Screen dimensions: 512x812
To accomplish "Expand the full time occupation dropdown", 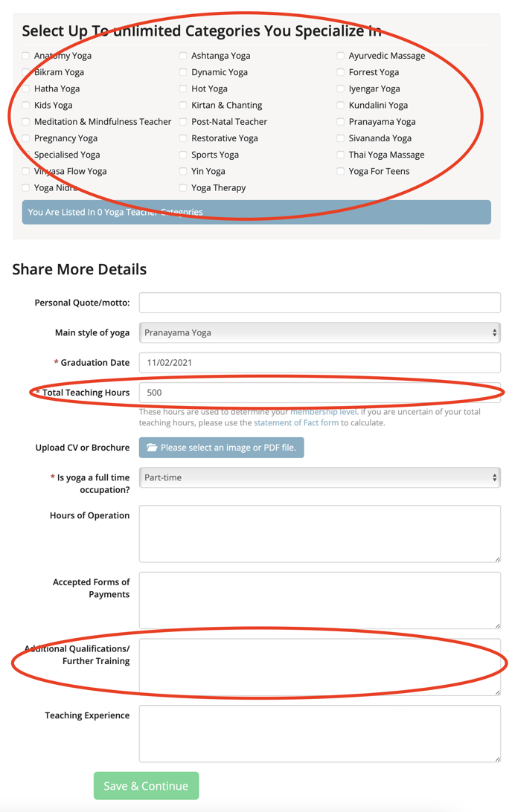I will click(x=319, y=477).
